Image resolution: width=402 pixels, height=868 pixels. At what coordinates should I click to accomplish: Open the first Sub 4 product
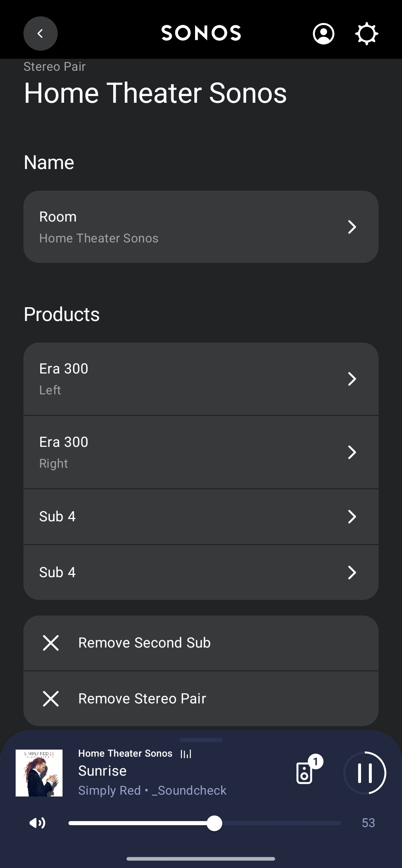201,516
